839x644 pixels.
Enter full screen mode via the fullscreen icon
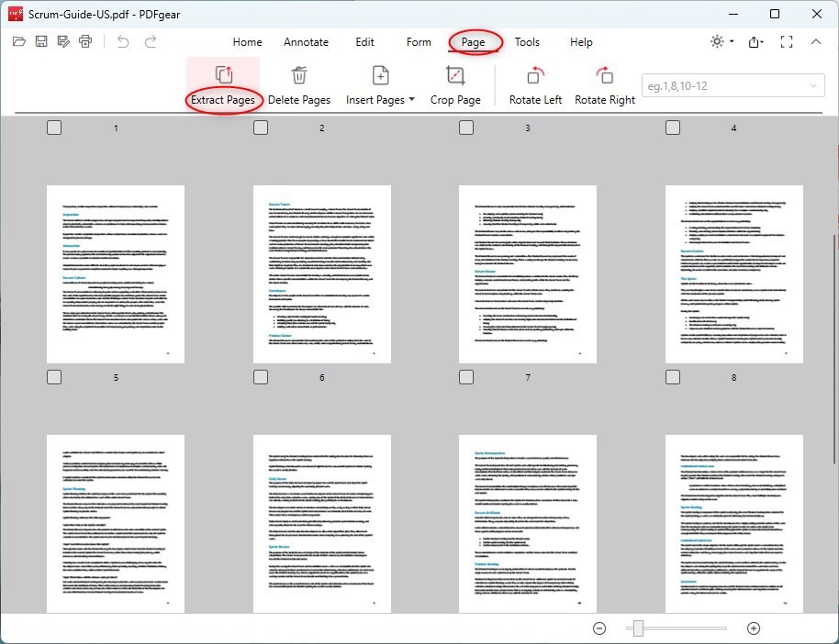(786, 41)
